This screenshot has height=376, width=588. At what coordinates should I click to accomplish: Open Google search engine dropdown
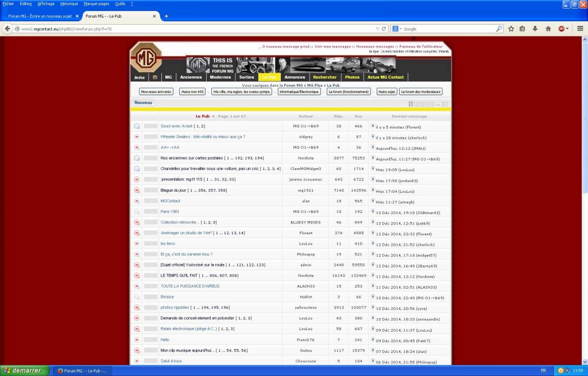[x=397, y=29]
